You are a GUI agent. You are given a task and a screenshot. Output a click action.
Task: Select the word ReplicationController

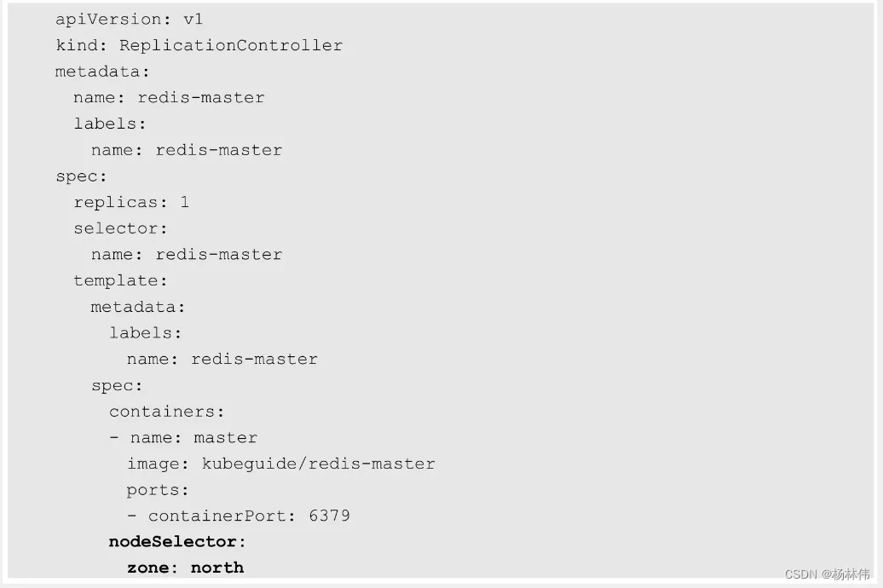click(x=230, y=45)
